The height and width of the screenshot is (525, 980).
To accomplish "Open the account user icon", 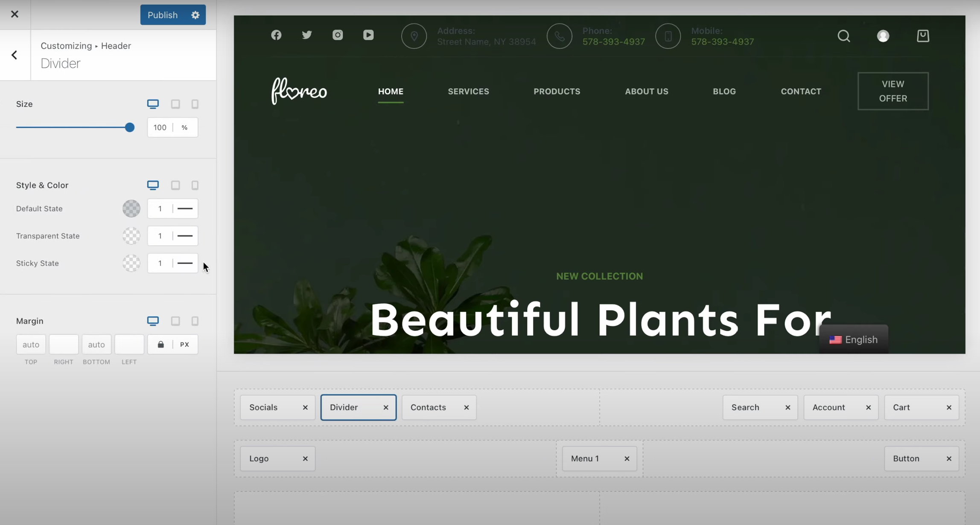I will [883, 36].
